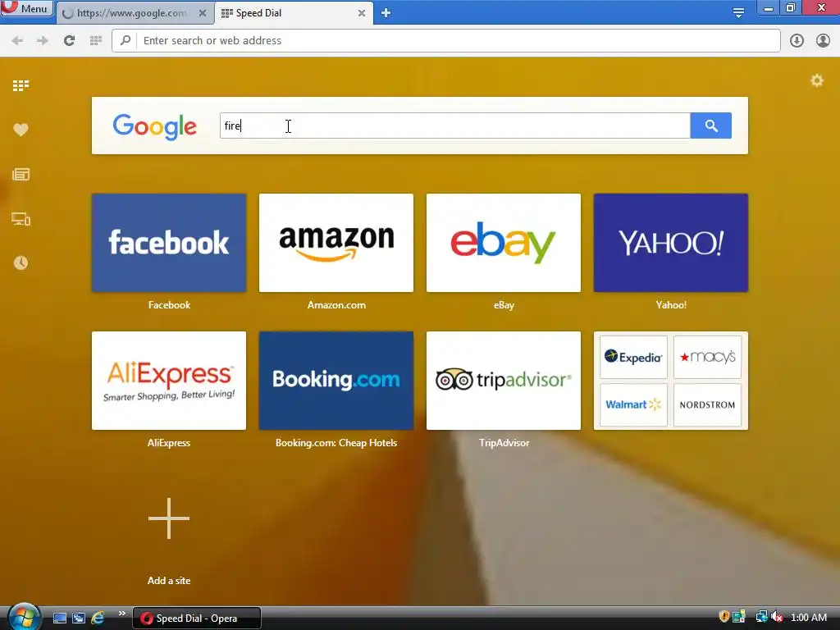Image resolution: width=840 pixels, height=630 pixels.
Task: Open the News icon in sidebar
Action: [21, 174]
